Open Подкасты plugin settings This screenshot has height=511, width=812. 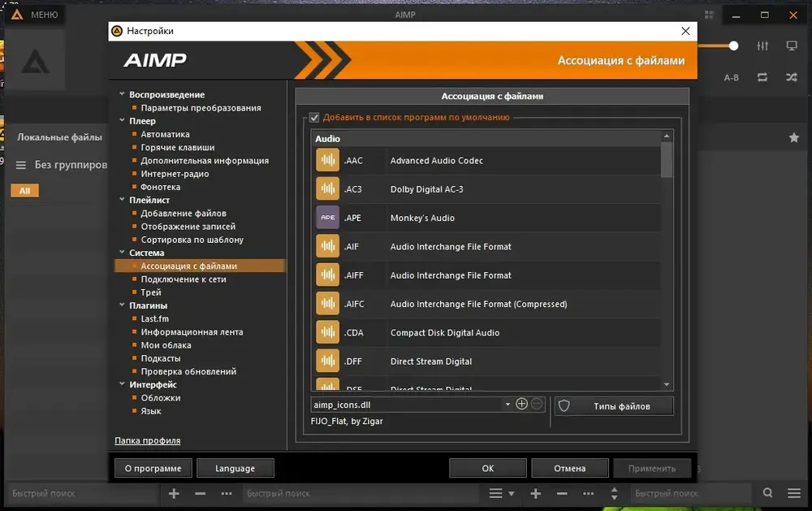161,358
